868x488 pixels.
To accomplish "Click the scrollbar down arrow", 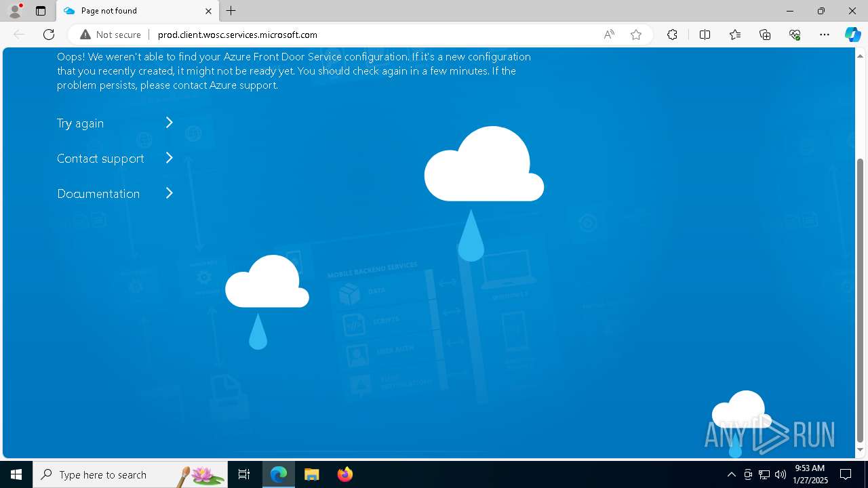I will [x=861, y=450].
